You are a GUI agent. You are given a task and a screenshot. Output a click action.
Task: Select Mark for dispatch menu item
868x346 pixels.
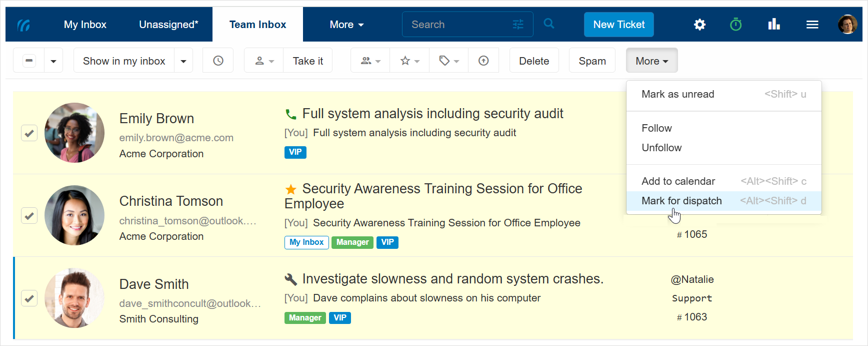click(x=681, y=201)
